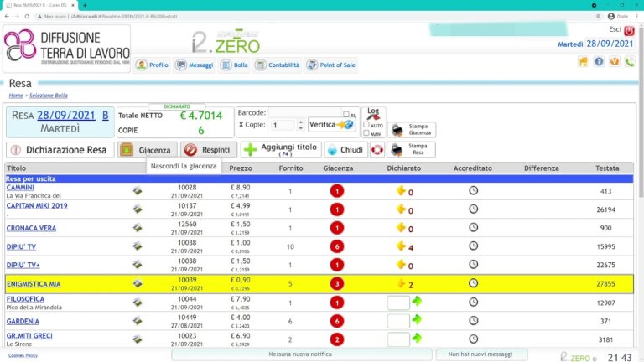The image size is (644, 362).
Task: Click the X Copie number field
Action: (x=283, y=125)
